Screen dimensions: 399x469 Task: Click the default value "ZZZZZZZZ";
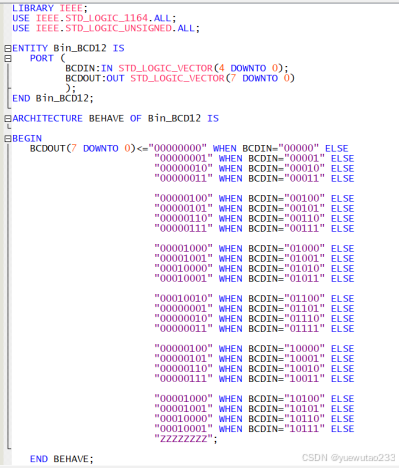click(x=186, y=439)
